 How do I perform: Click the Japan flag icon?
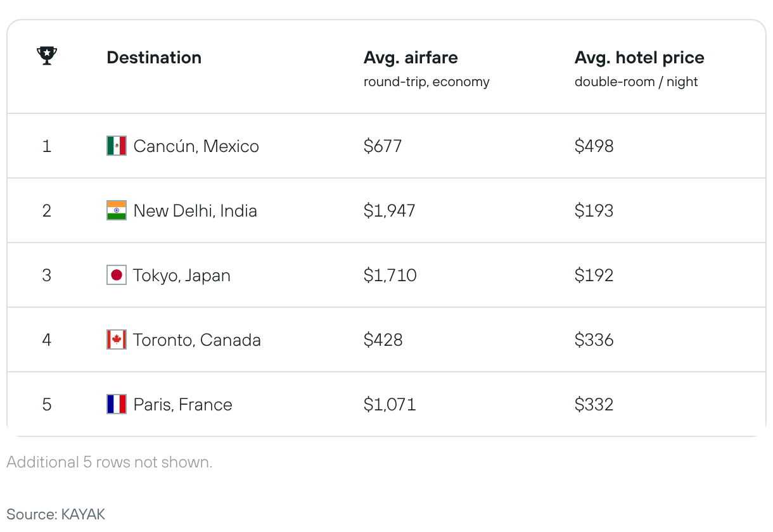click(117, 275)
